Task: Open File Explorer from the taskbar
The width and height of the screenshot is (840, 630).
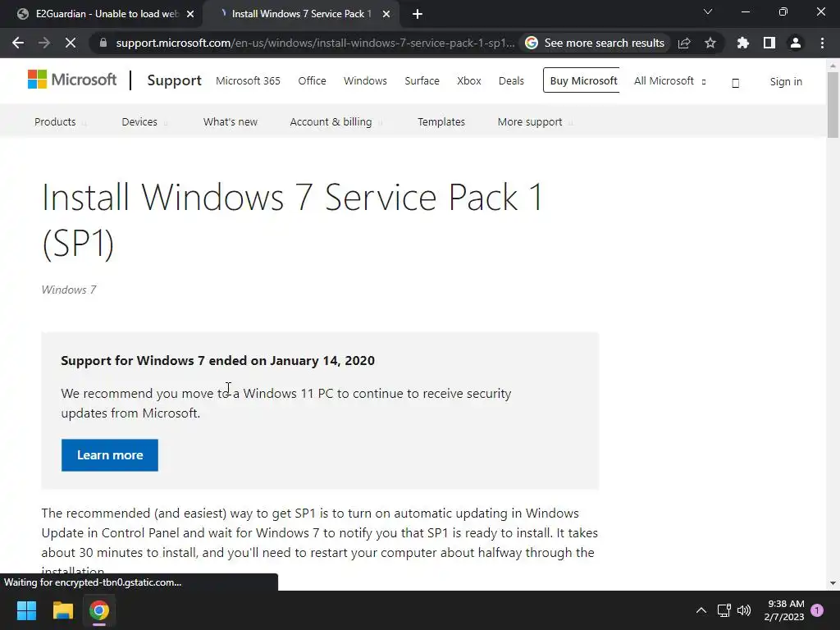Action: (62, 610)
